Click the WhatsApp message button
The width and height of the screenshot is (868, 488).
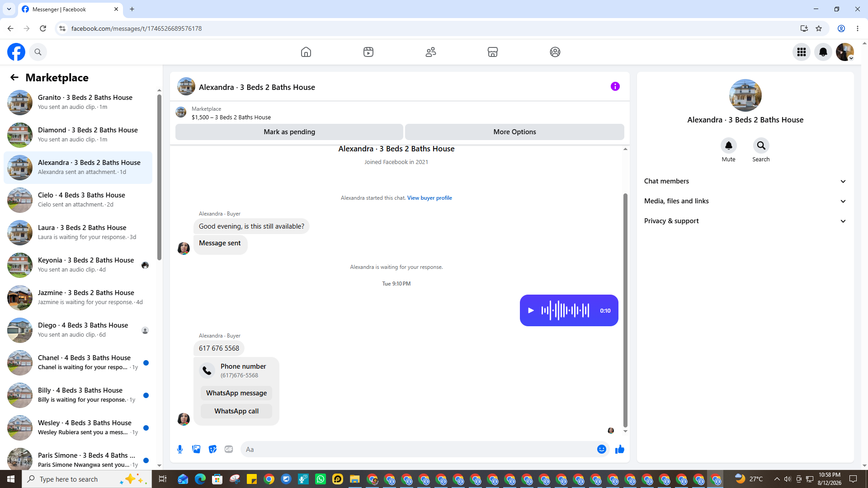(x=236, y=393)
